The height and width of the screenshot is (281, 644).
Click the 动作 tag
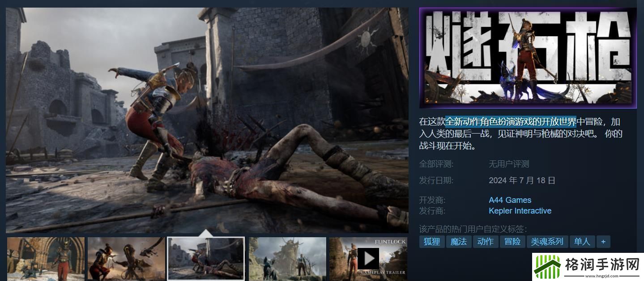[486, 242]
